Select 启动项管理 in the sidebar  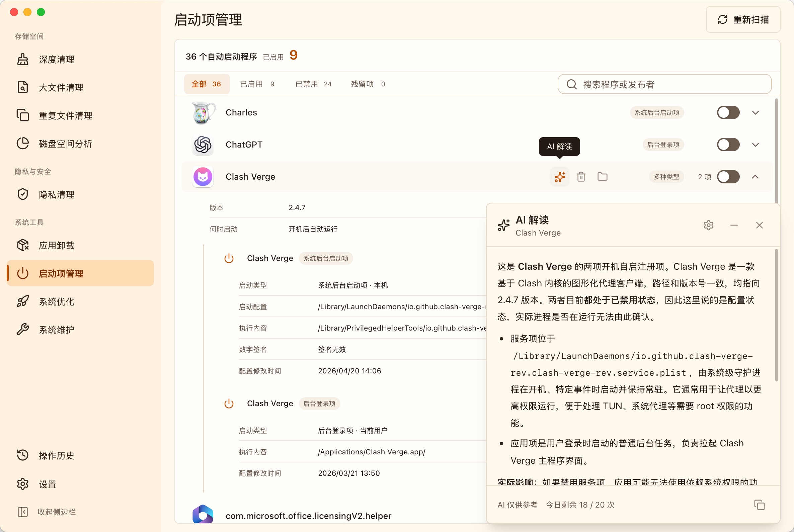pos(80,273)
